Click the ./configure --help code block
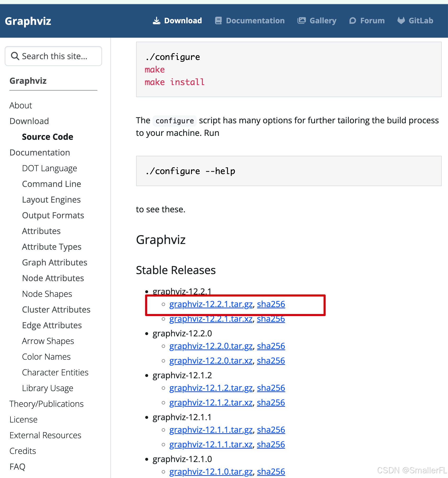 (289, 171)
